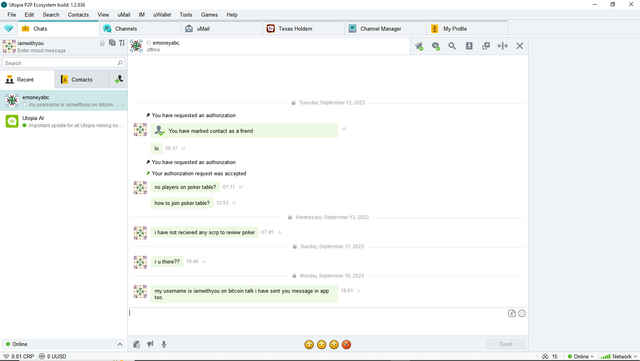The width and height of the screenshot is (640, 361).
Task: Toggle the lock icon beside iamwithyou
Action: click(x=102, y=43)
